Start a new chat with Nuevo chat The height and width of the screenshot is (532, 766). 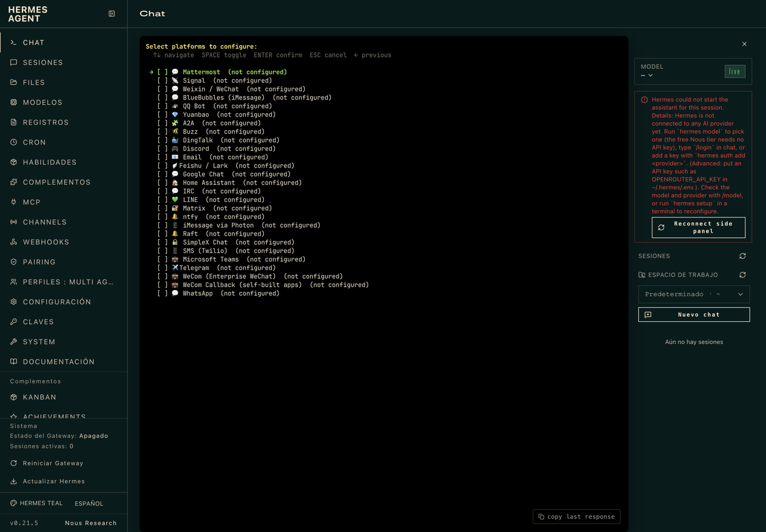694,314
